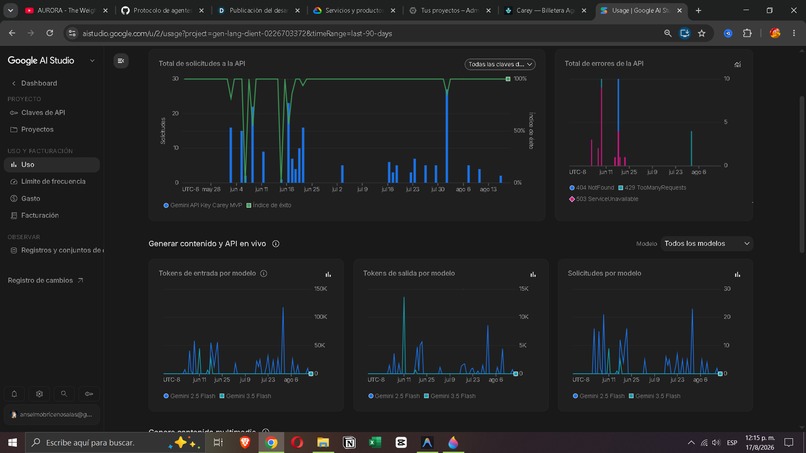Viewport: 806px width, 453px height.
Task: Switch to Protocolo de agentes GitHub tab
Action: 162,10
